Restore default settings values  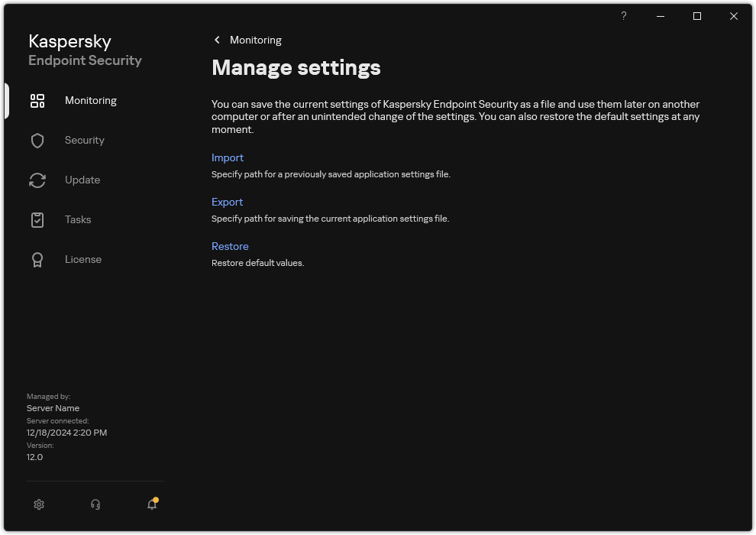pos(230,246)
